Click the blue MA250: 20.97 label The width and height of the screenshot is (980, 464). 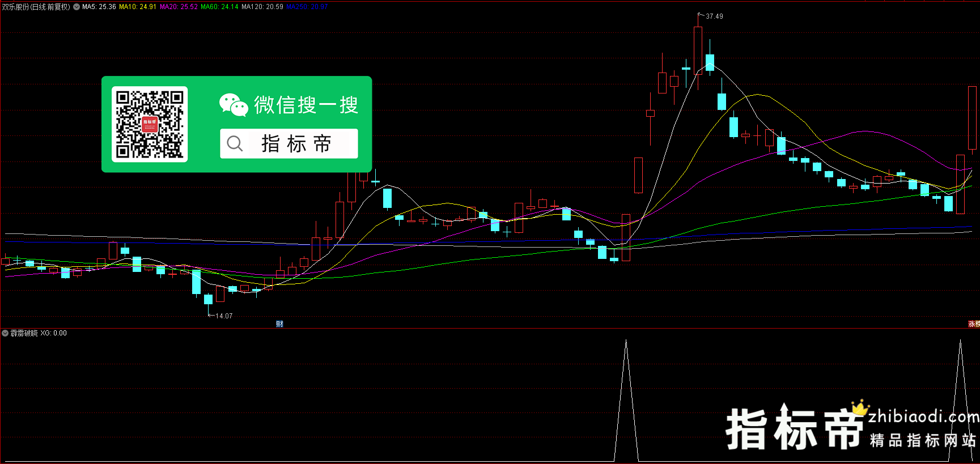tap(307, 7)
